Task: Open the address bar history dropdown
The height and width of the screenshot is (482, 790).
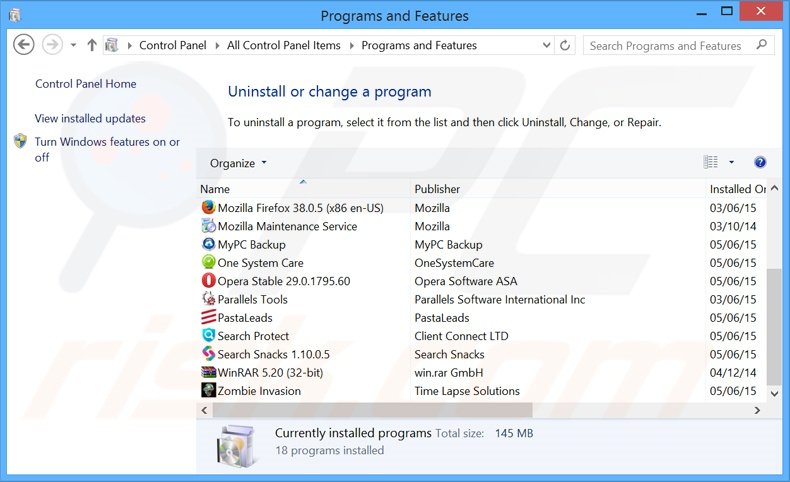Action: pyautogui.click(x=546, y=45)
